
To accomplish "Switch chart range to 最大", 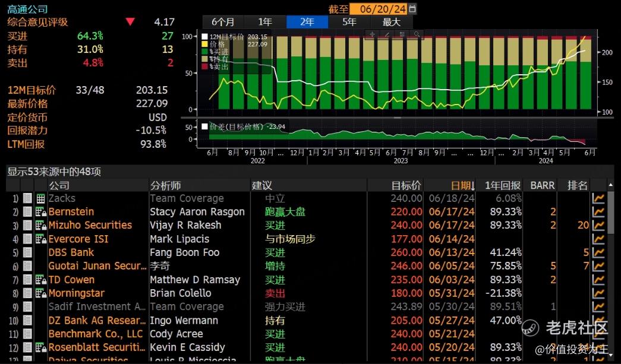I will tap(391, 22).
